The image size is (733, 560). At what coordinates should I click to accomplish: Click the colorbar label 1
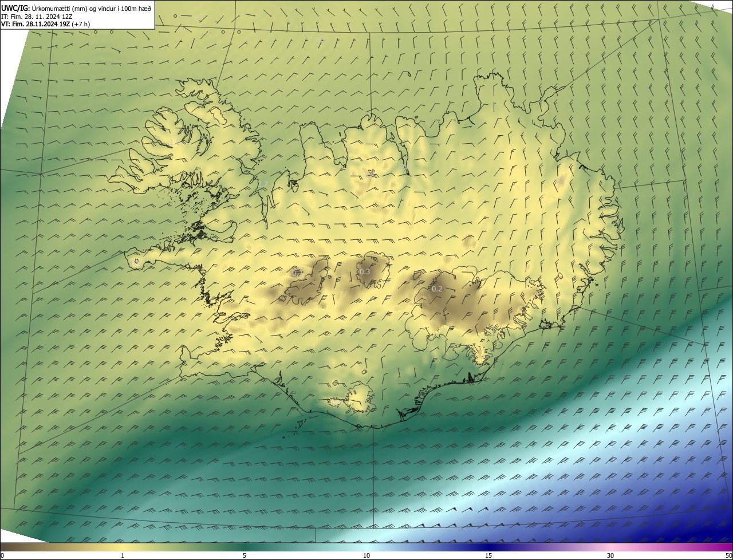pyautogui.click(x=123, y=555)
